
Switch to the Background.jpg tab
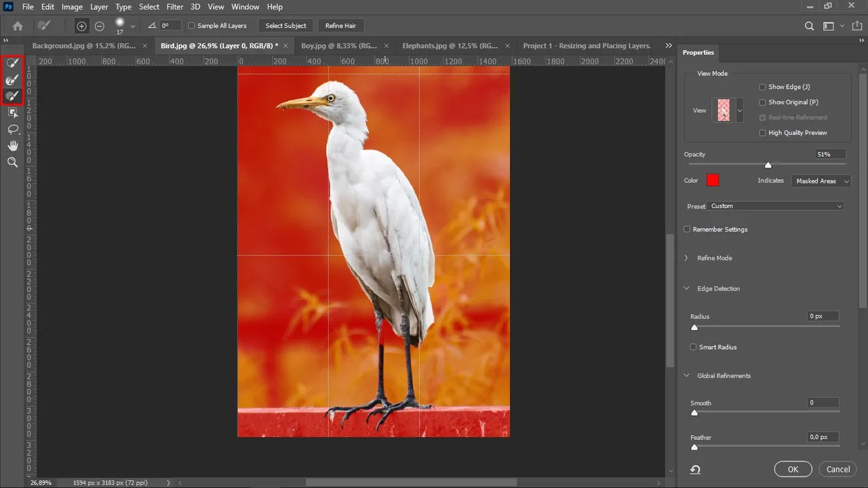pyautogui.click(x=84, y=45)
